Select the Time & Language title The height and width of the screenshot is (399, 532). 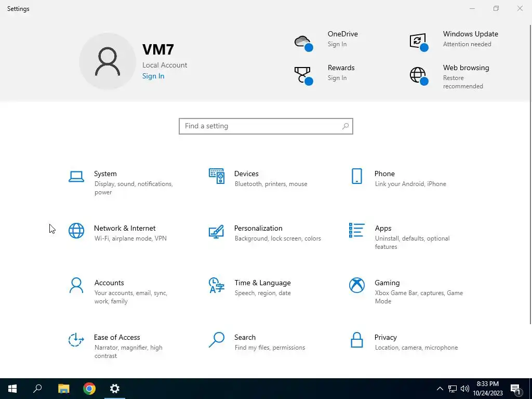262,283
